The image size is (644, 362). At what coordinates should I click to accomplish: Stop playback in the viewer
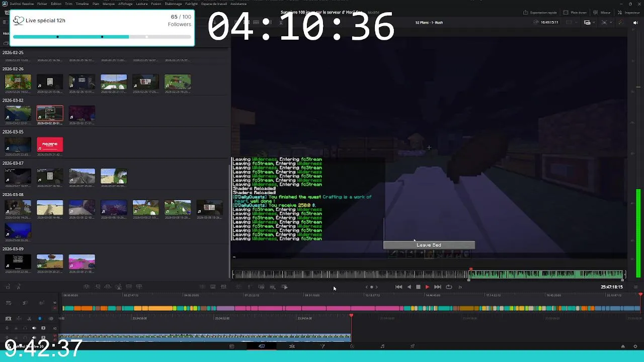click(x=418, y=287)
